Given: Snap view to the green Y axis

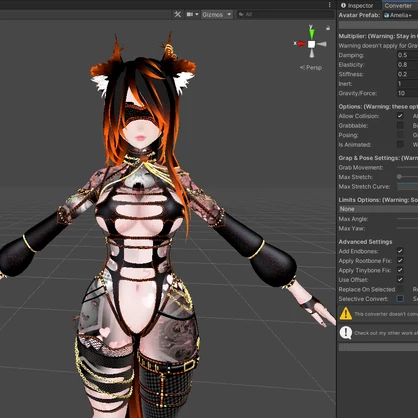Looking at the screenshot, I should [311, 33].
